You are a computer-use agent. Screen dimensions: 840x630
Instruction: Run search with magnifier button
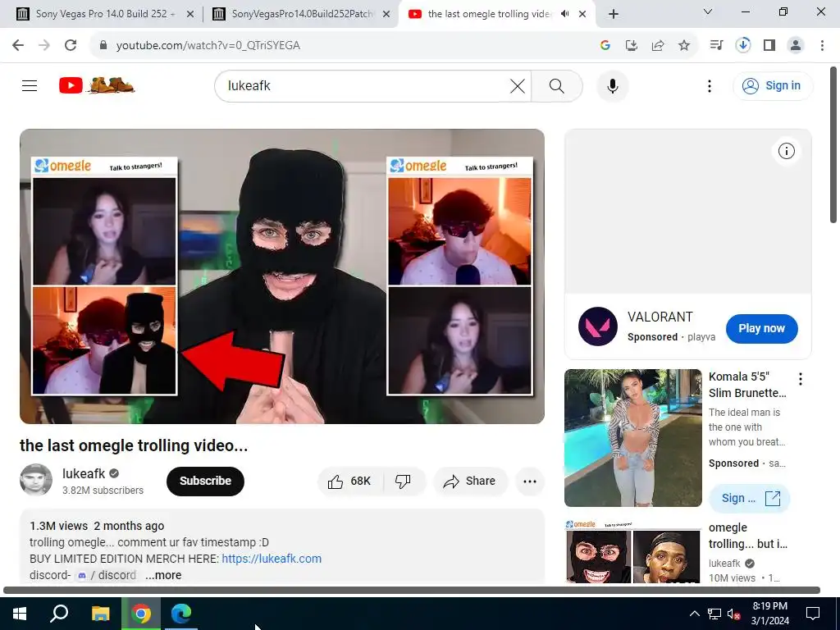tap(557, 85)
